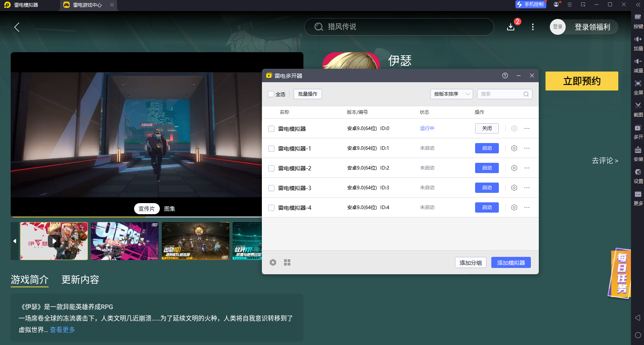Screen dimensions: 644x345
Task: Play the first trailer thumbnail
Action: tap(54, 241)
